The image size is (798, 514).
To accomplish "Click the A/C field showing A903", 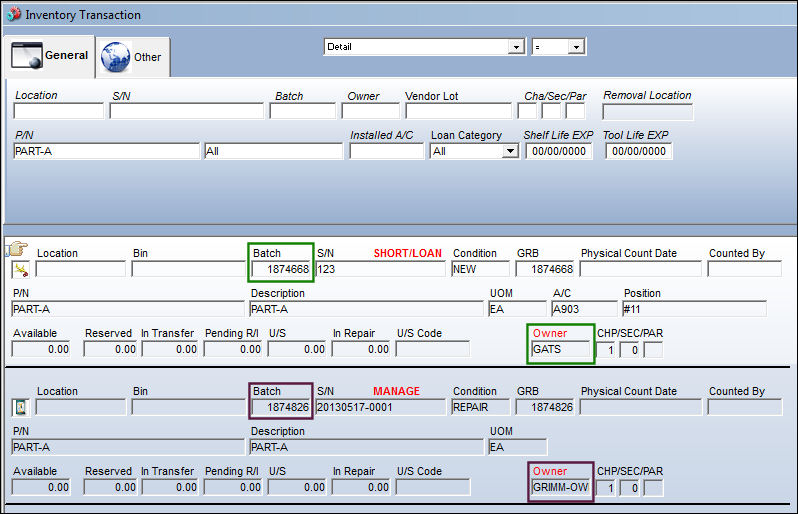I will (584, 309).
